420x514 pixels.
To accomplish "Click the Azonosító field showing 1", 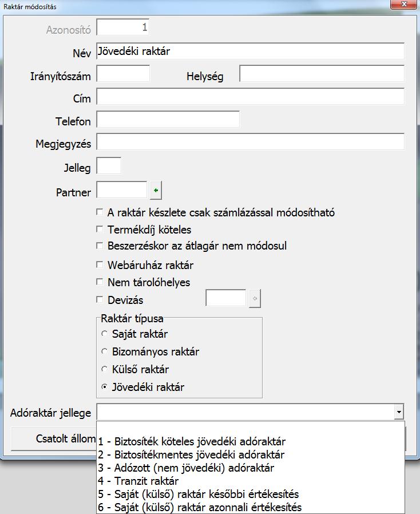I will (123, 27).
